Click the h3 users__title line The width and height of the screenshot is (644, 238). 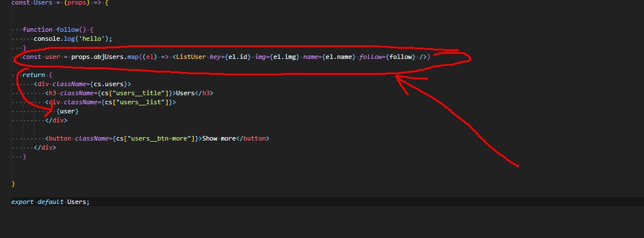[129, 93]
